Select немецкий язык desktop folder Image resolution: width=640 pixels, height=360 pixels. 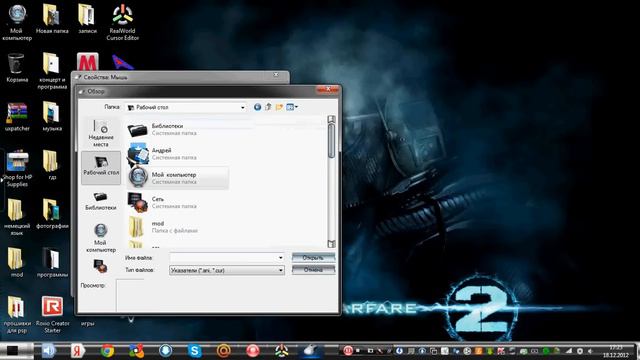(x=16, y=217)
